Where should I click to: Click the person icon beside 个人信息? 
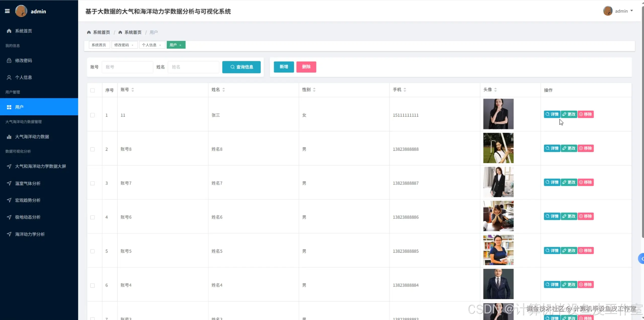point(9,77)
